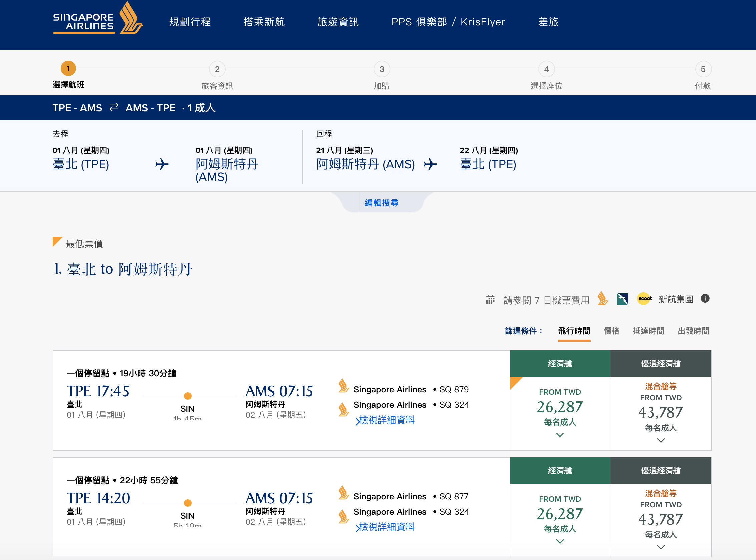Click the return-trip airplane icon
The width and height of the screenshot is (756, 560).
pos(431,164)
